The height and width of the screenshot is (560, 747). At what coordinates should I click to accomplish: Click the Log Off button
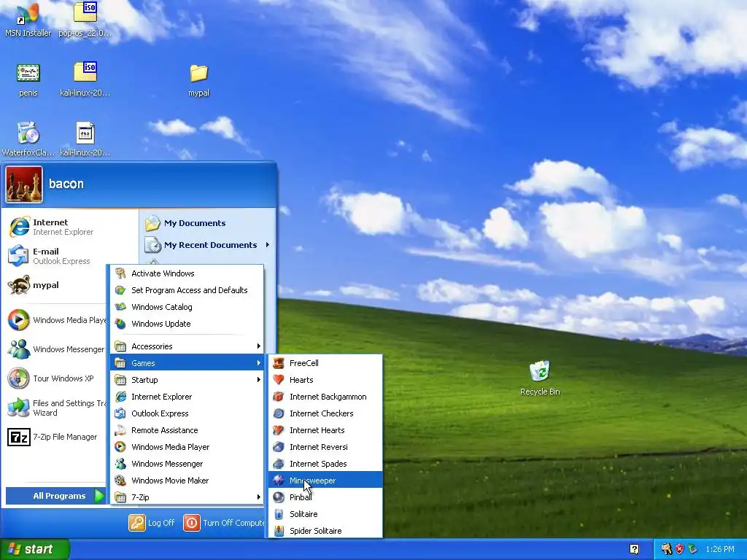[x=152, y=523]
